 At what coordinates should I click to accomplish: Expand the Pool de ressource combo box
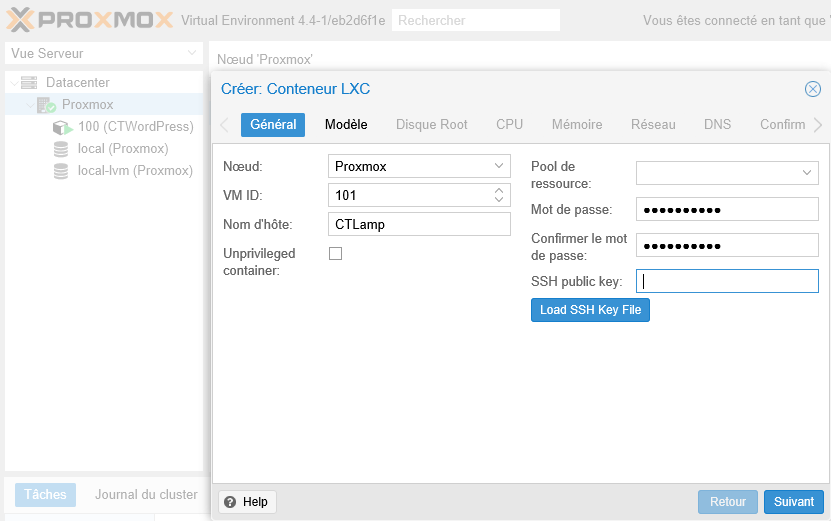pyautogui.click(x=807, y=173)
